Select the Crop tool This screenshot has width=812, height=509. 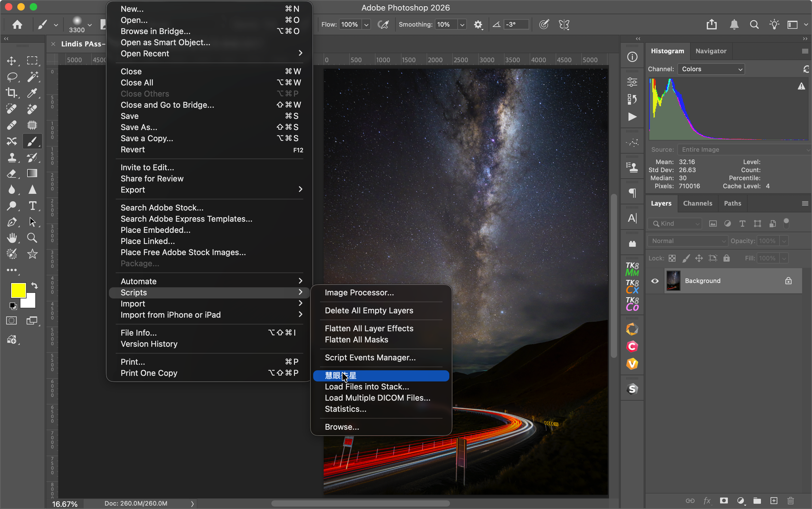pyautogui.click(x=12, y=93)
